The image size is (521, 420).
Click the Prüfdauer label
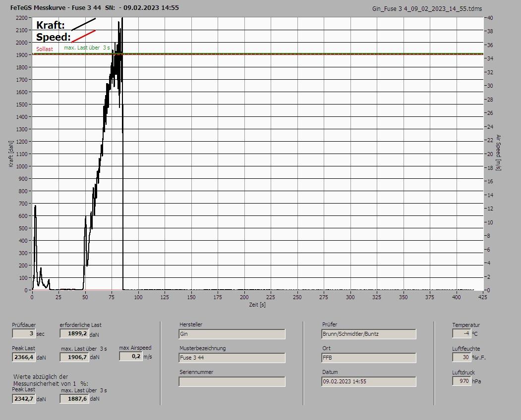24,325
